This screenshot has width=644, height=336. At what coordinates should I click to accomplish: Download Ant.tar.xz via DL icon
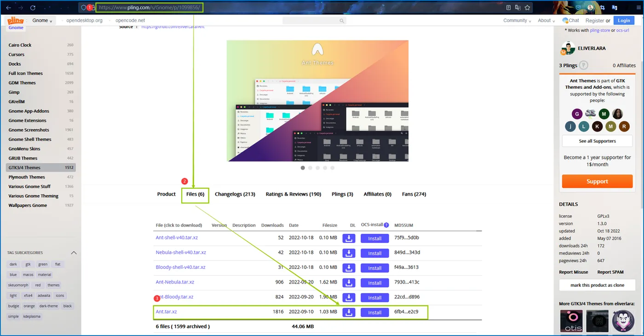[x=349, y=313]
